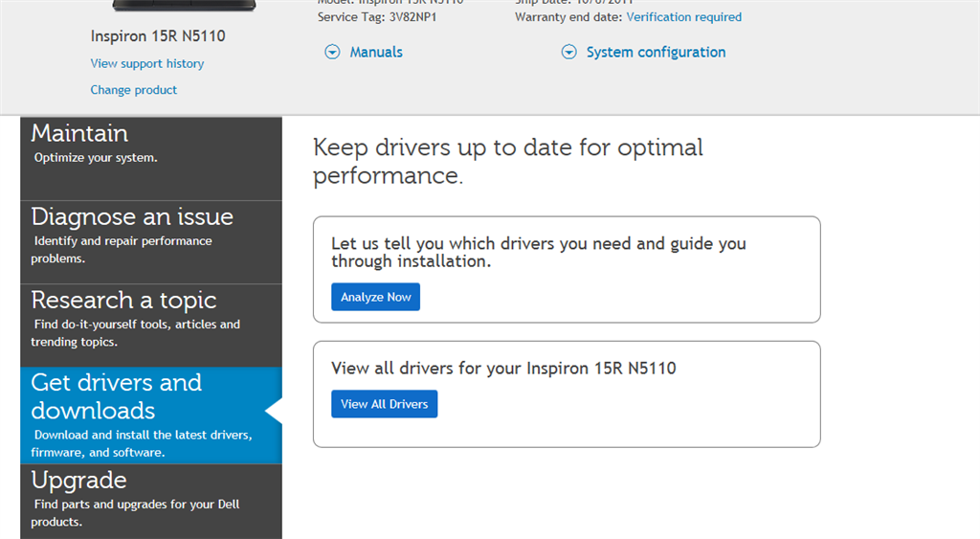The image size is (980, 539).
Task: Click the Analyze Now button
Action: coord(375,297)
